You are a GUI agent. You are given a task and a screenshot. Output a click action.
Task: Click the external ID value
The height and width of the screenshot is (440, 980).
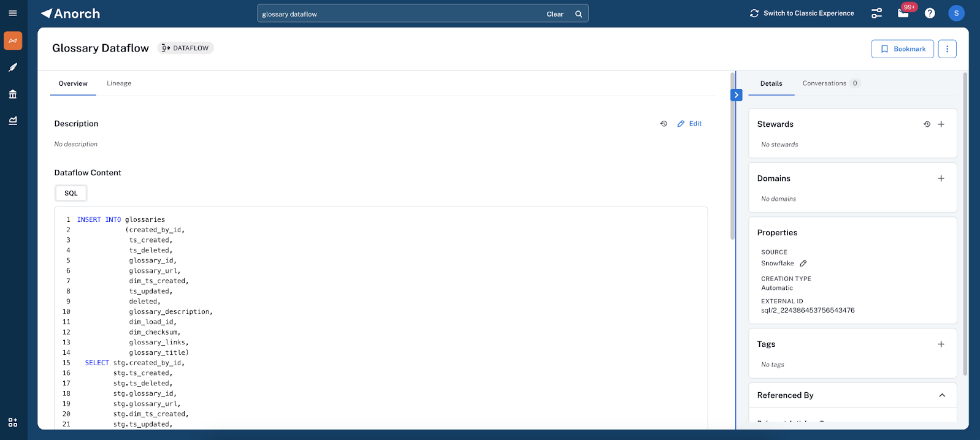pos(808,311)
